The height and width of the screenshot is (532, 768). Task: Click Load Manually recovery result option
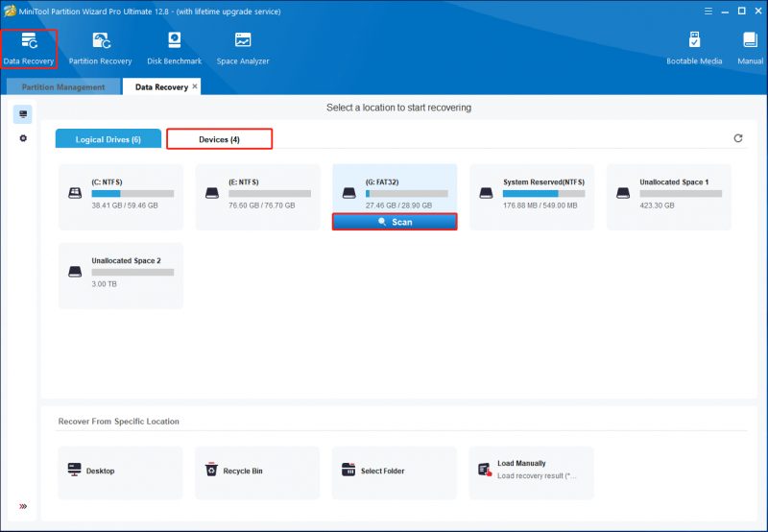[x=532, y=472]
